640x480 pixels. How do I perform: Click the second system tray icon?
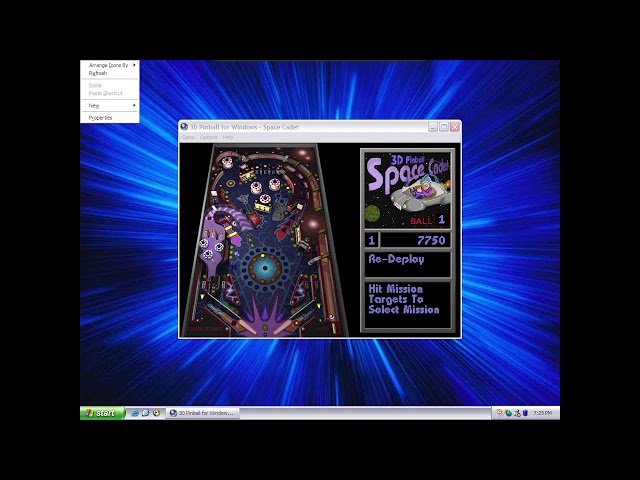508,413
